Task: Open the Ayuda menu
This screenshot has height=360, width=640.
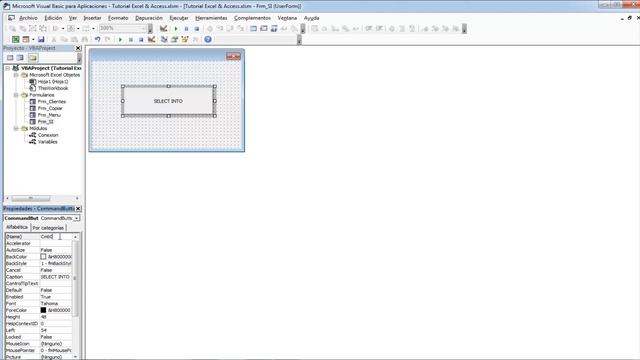Action: pyautogui.click(x=311, y=18)
